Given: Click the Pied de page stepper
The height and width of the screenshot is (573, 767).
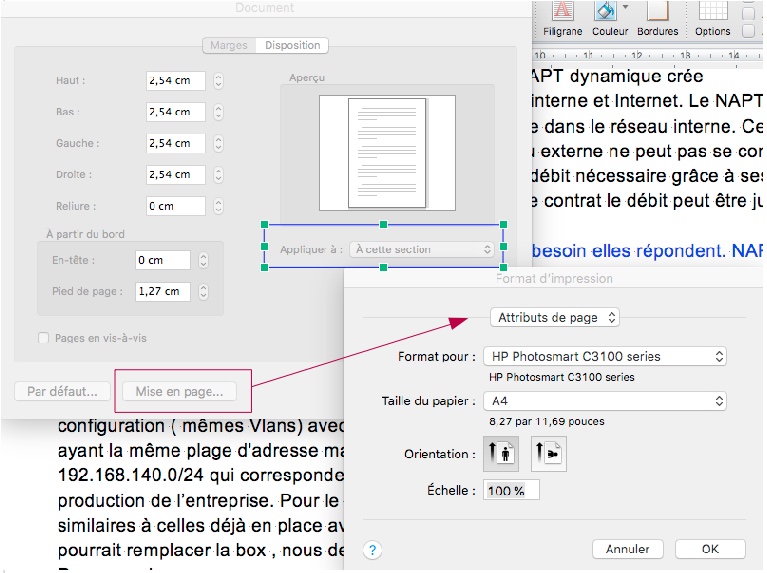Looking at the screenshot, I should coord(204,291).
